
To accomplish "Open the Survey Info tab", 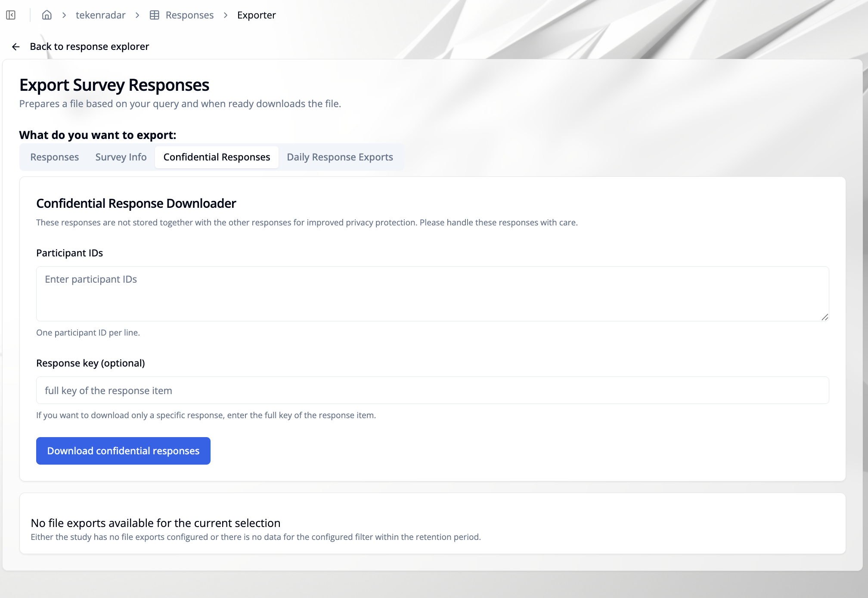I will pyautogui.click(x=121, y=157).
